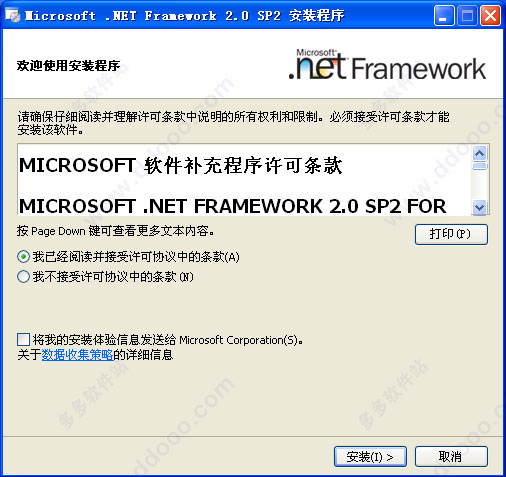Click the 安装(I) > button

[x=370, y=457]
